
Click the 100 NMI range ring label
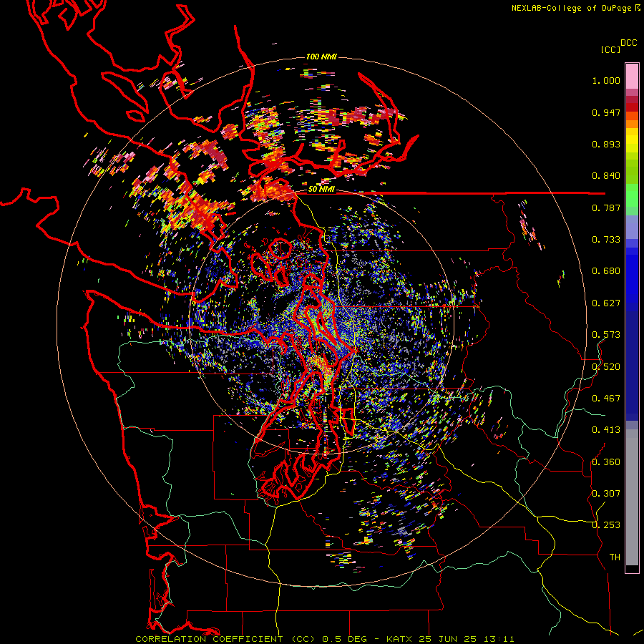point(321,57)
